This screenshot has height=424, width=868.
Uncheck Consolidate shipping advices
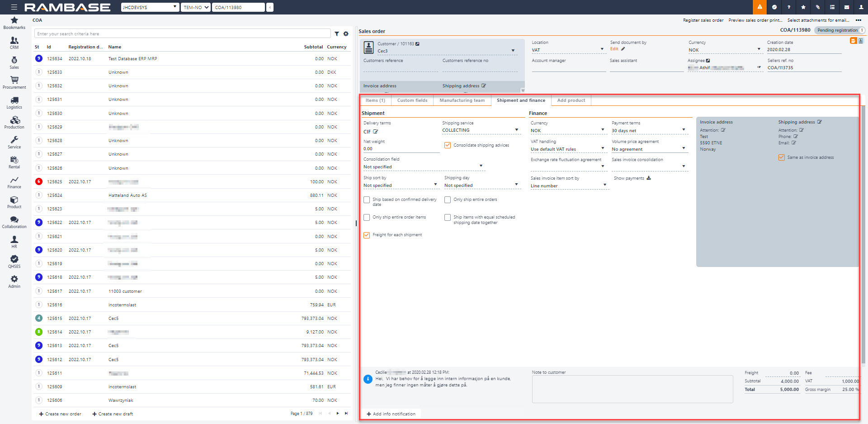448,145
